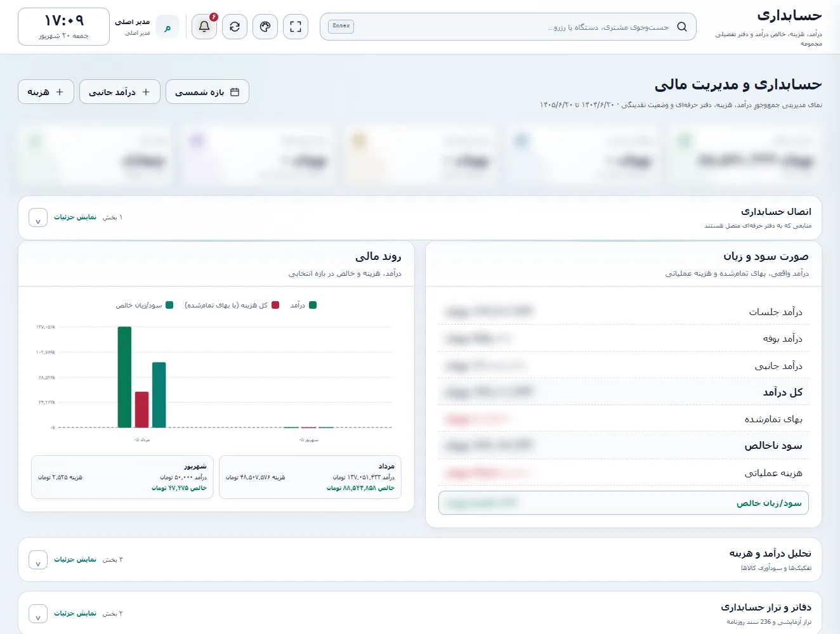Open the بازه شمسی date range picker
The width and height of the screenshot is (840, 634).
click(x=207, y=92)
